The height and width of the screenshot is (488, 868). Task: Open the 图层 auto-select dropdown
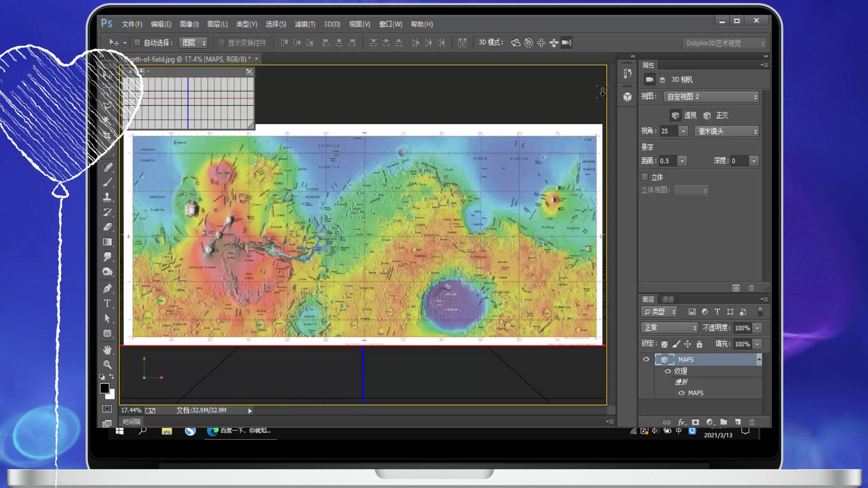(193, 42)
